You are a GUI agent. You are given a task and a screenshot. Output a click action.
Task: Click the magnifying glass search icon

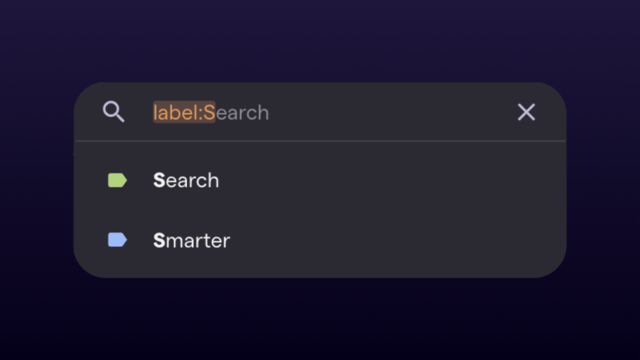(113, 112)
